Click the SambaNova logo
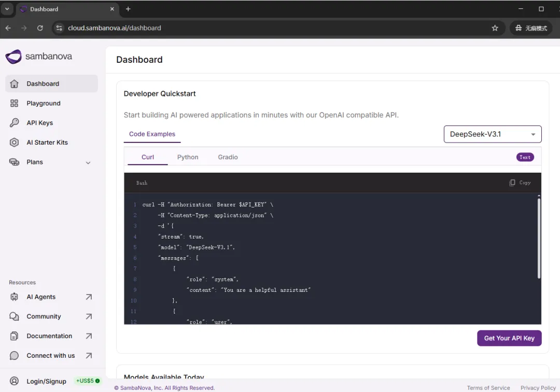Screen dimensions: 560x392 point(38,57)
